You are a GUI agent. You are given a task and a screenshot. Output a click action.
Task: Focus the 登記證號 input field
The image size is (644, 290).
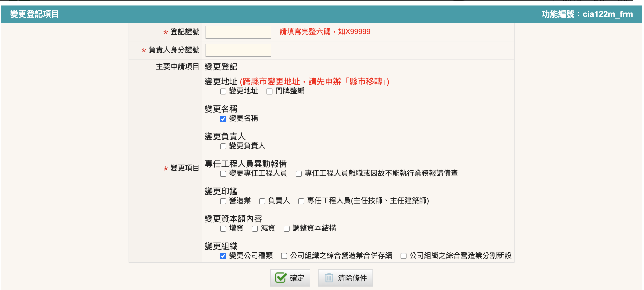click(238, 32)
